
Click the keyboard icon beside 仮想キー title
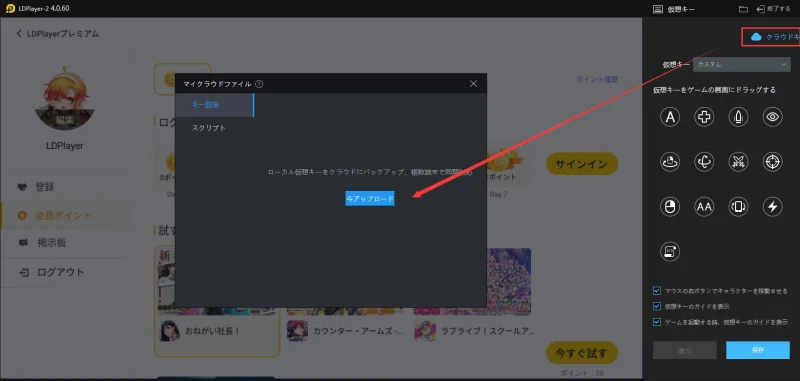(658, 9)
